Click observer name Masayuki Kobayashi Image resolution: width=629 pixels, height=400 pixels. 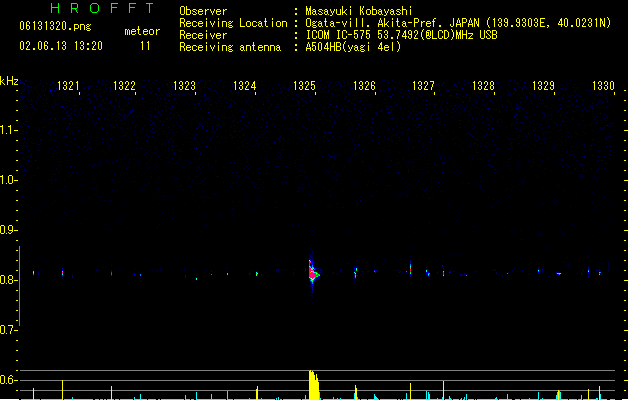[359, 11]
